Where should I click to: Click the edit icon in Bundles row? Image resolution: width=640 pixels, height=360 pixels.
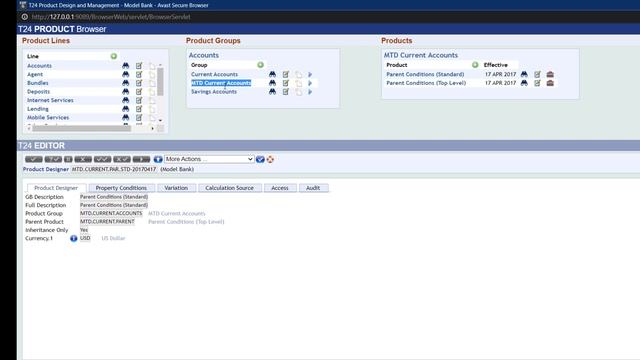click(x=139, y=83)
